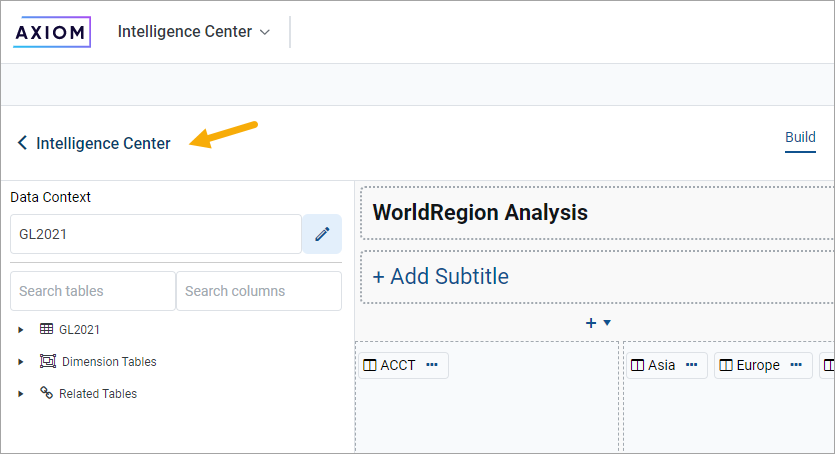835x454 pixels.
Task: Click the GL2021 table grid icon
Action: [x=46, y=329]
